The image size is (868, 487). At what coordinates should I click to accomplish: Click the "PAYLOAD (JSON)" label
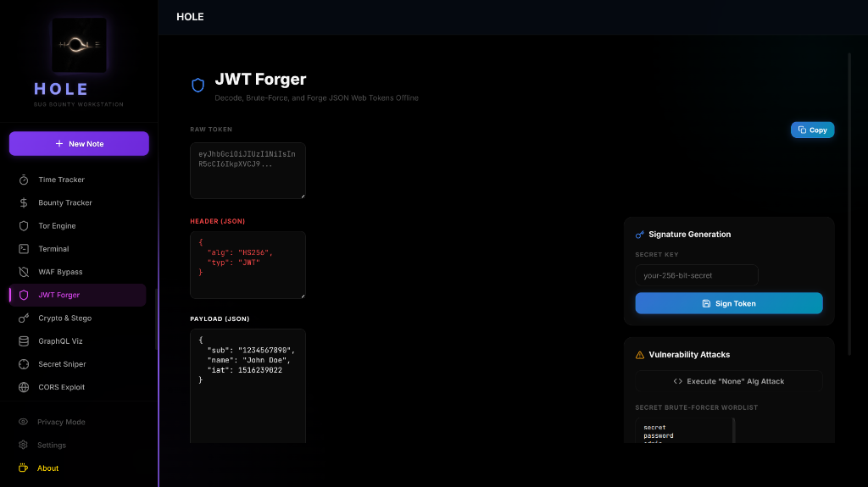(x=220, y=318)
